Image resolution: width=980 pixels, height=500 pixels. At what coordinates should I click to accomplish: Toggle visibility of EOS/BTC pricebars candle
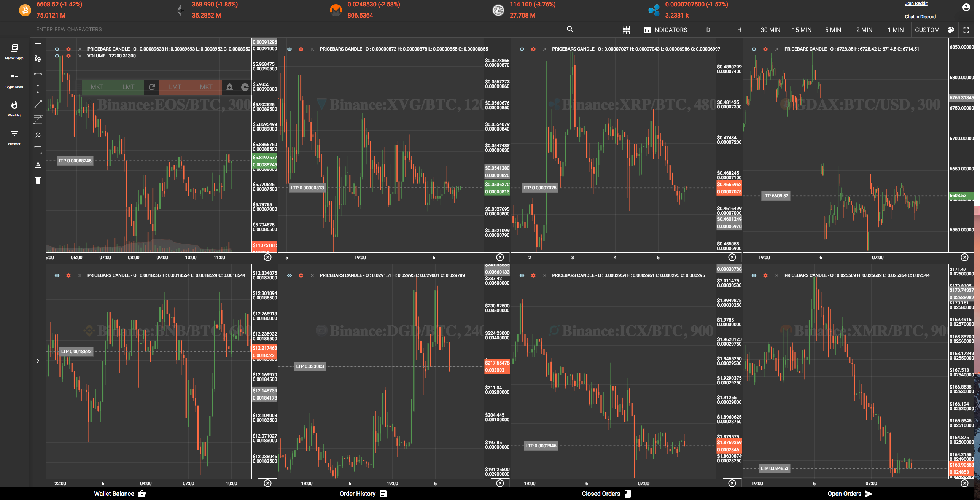click(x=57, y=49)
